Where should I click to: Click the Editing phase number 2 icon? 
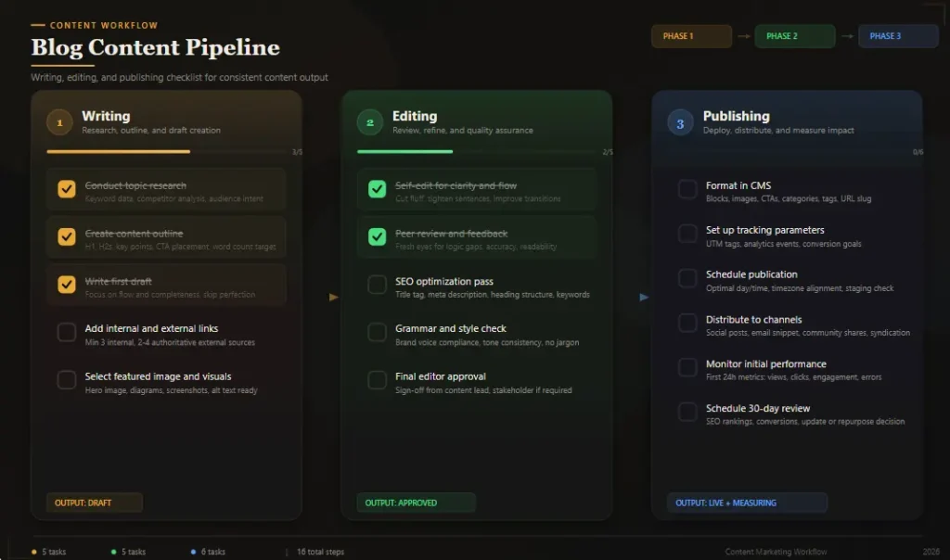click(x=371, y=121)
